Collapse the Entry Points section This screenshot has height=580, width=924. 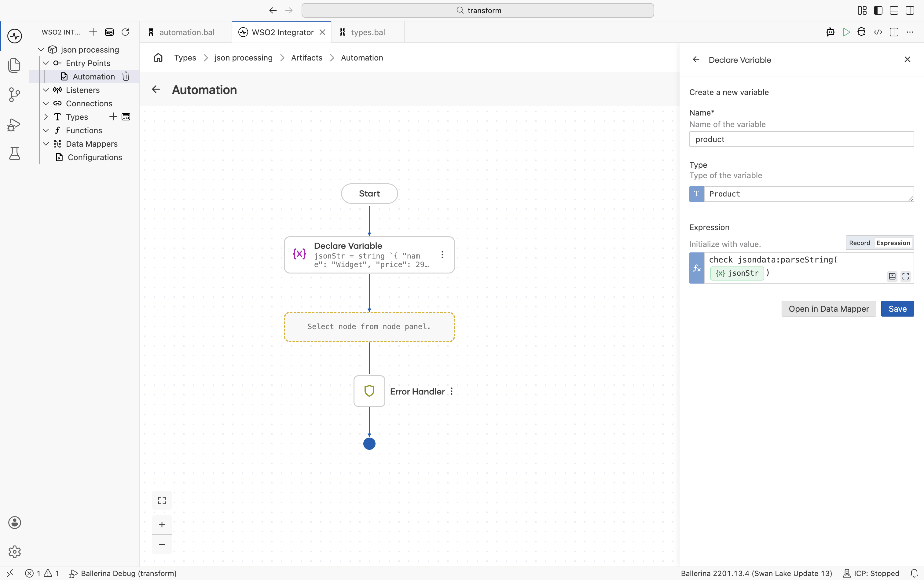click(46, 63)
